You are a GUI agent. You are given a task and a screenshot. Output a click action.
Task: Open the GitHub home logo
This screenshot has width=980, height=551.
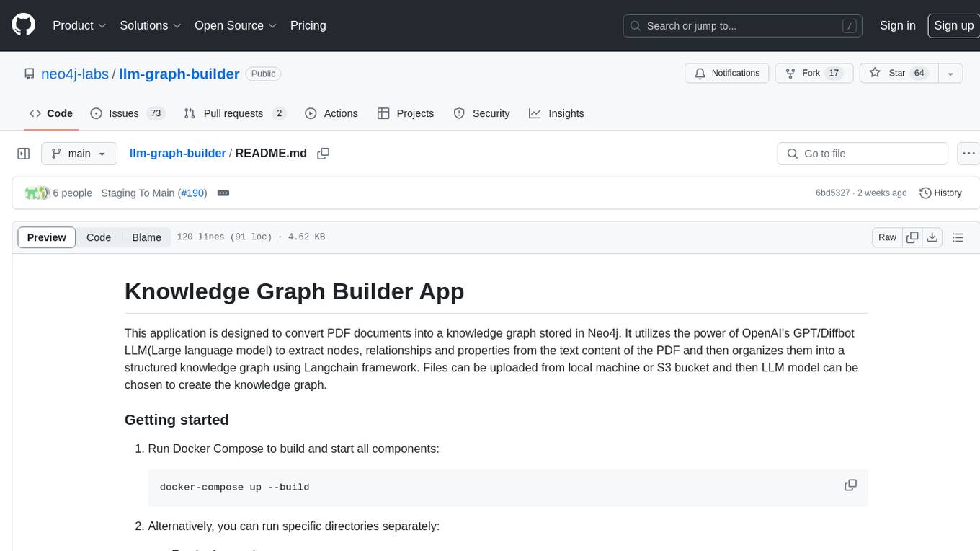coord(23,25)
